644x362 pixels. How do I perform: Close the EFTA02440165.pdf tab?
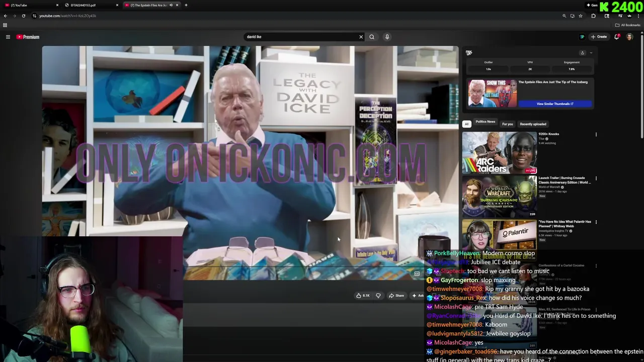click(117, 5)
